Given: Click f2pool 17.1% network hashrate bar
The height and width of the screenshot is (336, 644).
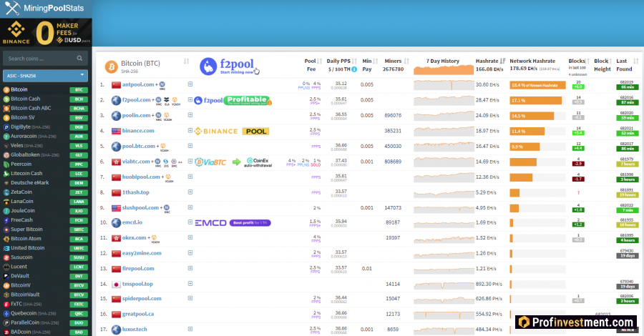Looking at the screenshot, I should 535,101.
